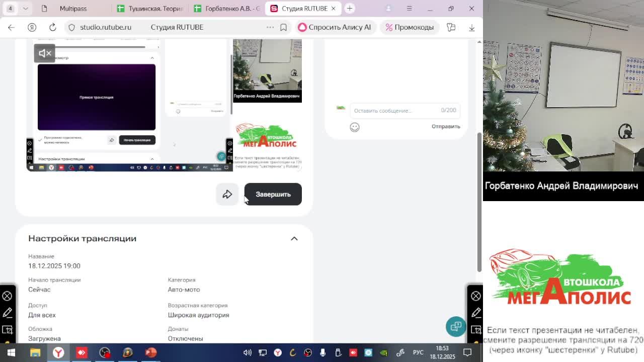The height and width of the screenshot is (362, 644).
Task: Open Windows Start menu
Action: click(11, 352)
